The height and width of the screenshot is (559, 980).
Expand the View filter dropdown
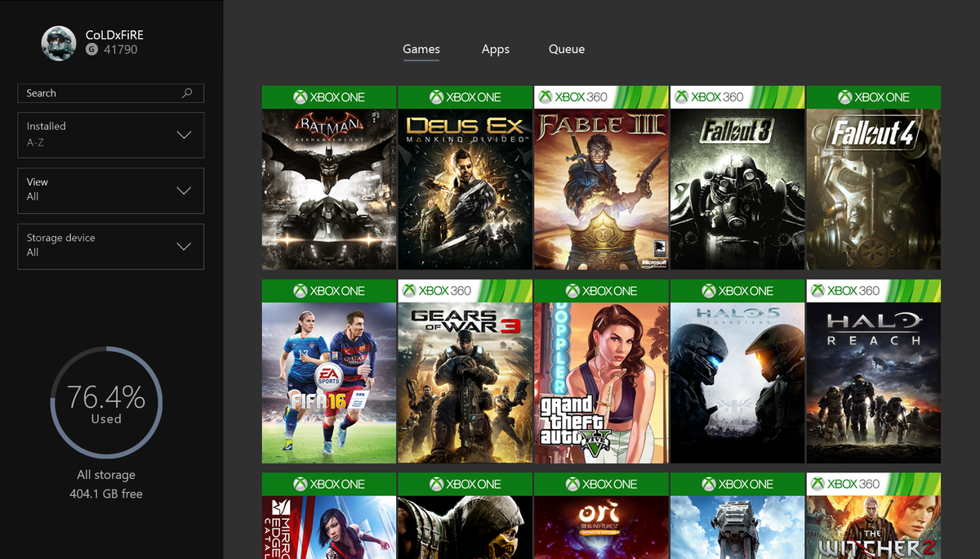point(110,190)
